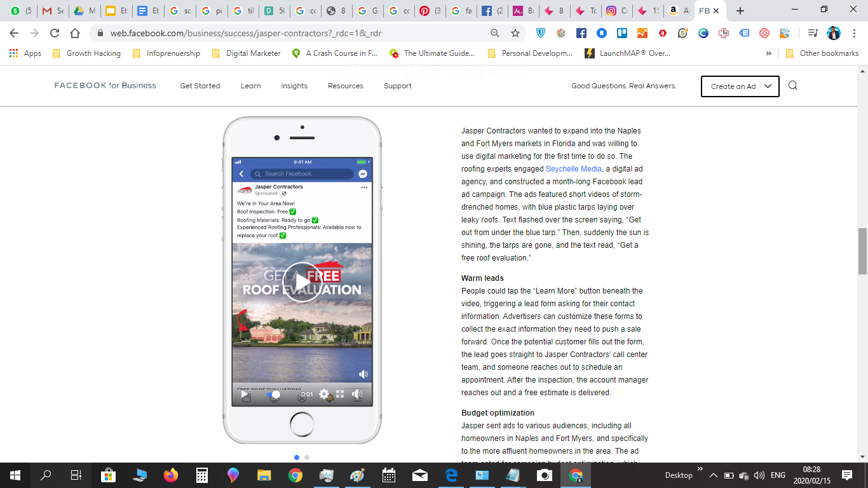Open the Support menu item
Viewport: 868px width, 488px height.
[x=398, y=86]
